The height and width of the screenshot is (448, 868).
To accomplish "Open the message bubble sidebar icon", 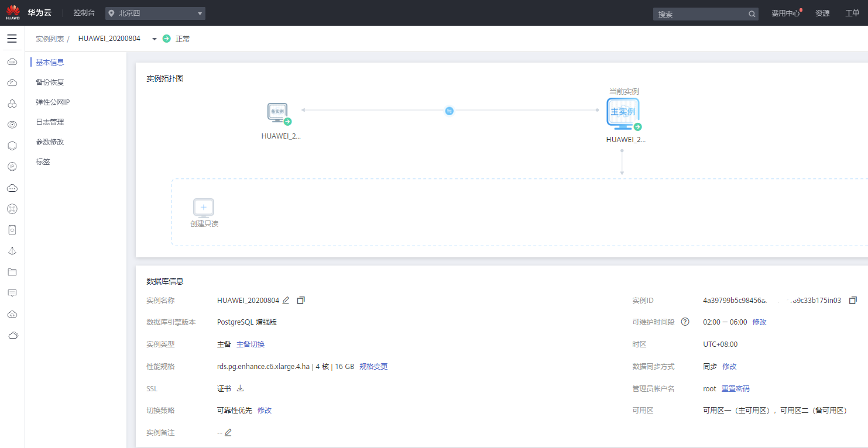I will [12, 293].
